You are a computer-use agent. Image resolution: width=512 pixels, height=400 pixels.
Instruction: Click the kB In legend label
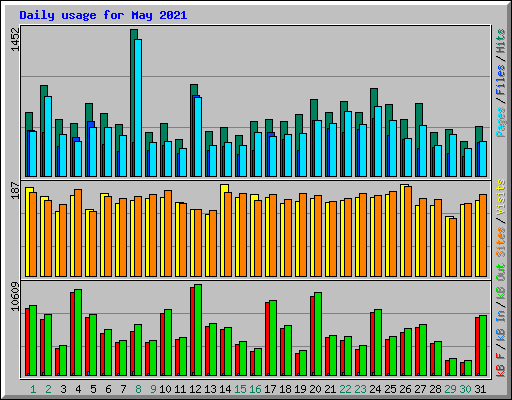point(501,325)
